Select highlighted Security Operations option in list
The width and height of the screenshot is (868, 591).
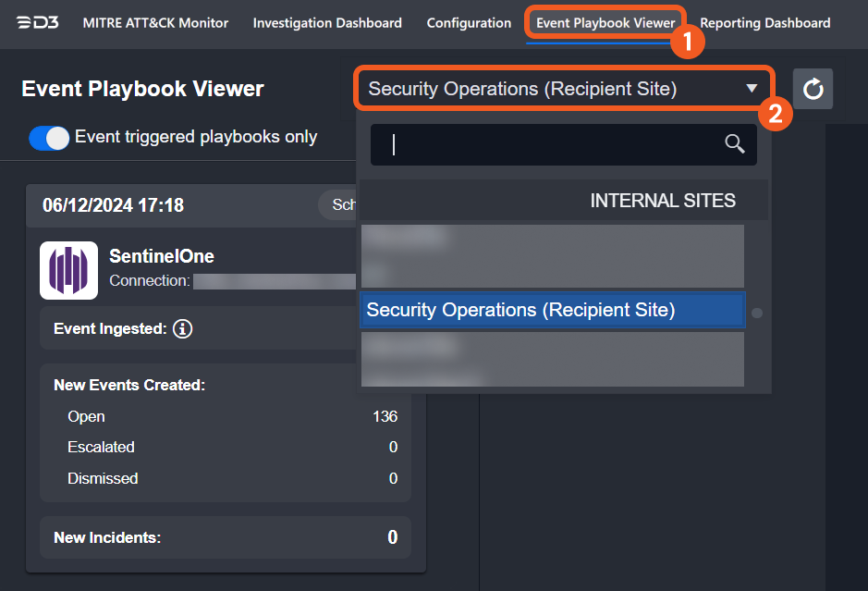pyautogui.click(x=552, y=311)
